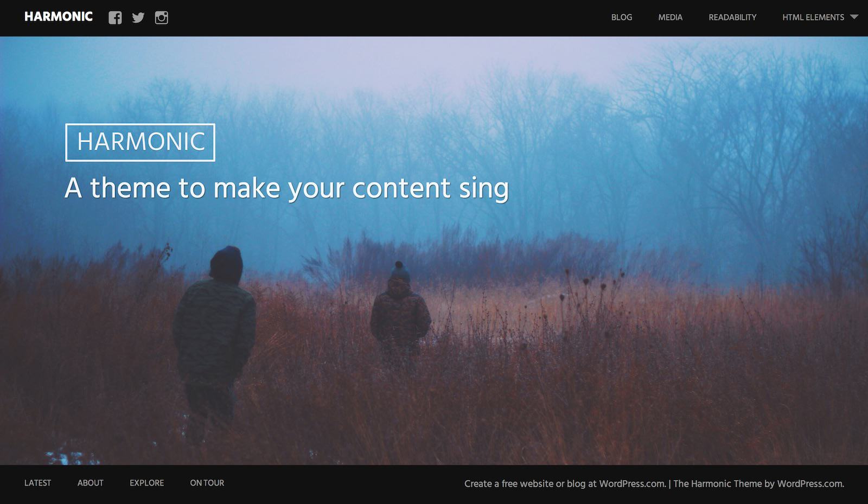Click 'Create a free website or blog' link
868x504 pixels.
pyautogui.click(x=564, y=484)
